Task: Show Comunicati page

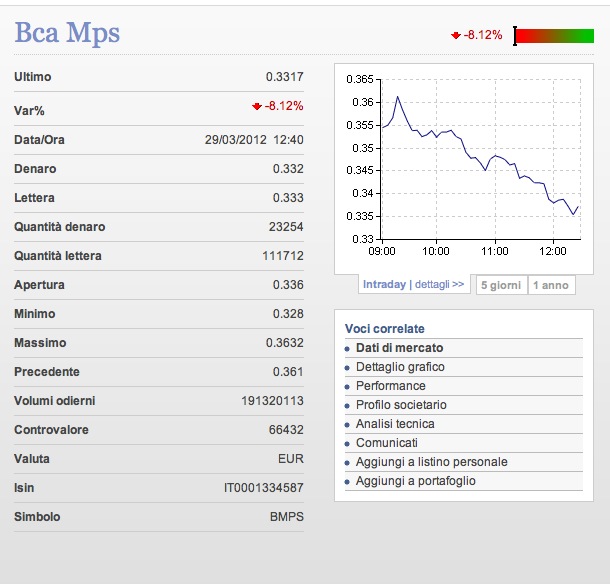Action: 386,443
